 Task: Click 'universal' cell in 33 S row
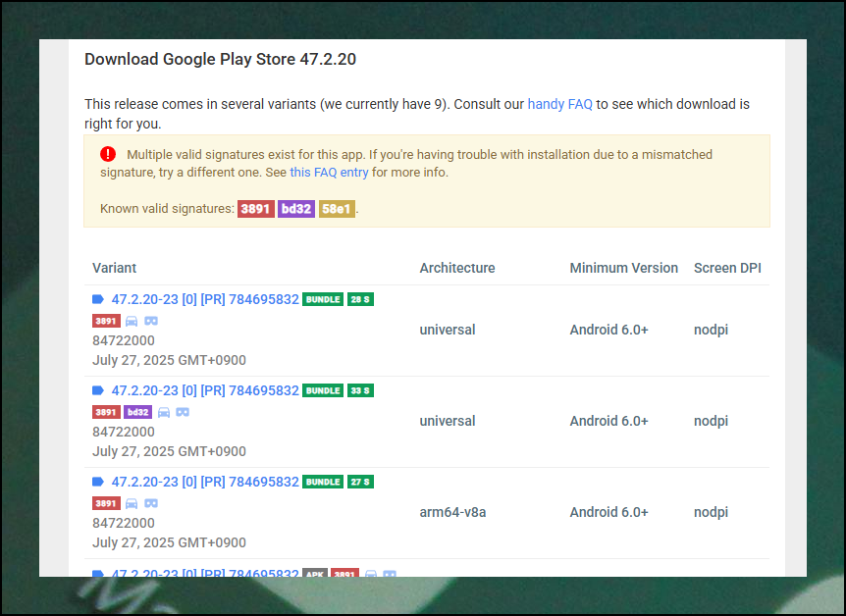[x=448, y=421]
